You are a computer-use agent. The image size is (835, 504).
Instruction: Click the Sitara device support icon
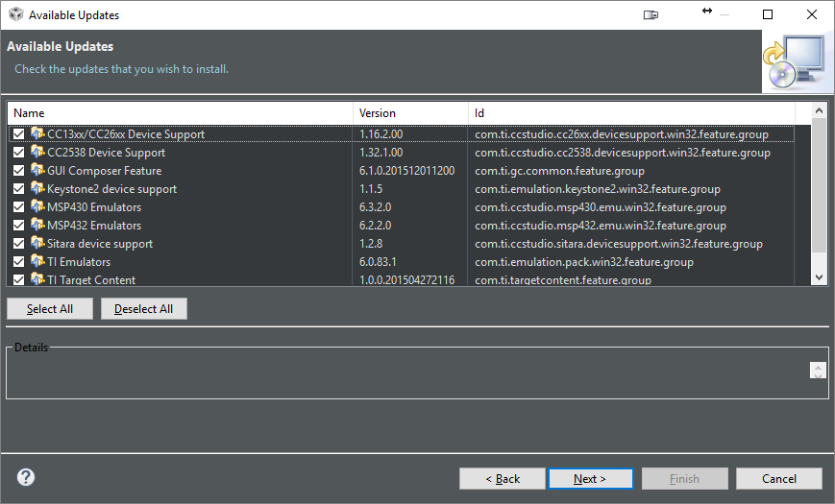37,244
